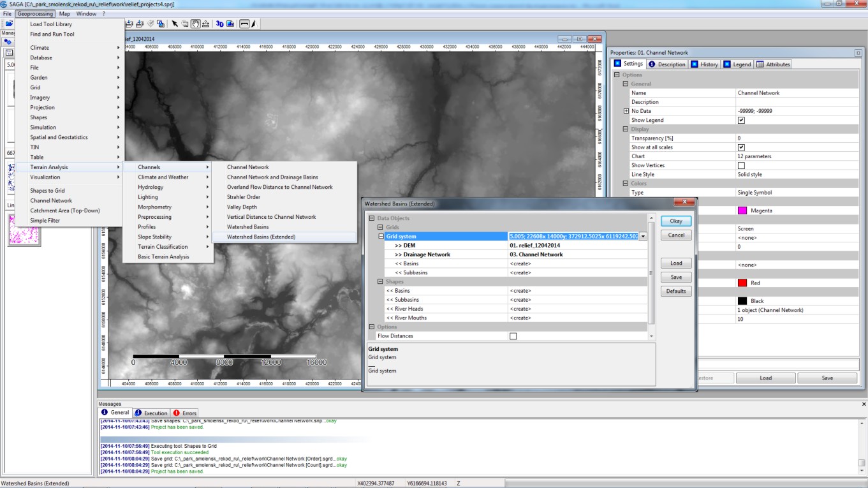Open the Grid system dropdown

643,237
